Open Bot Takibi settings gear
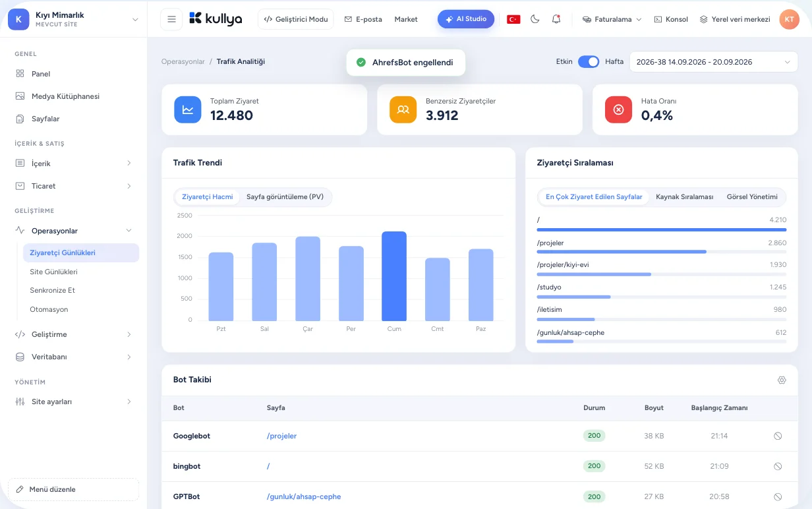 click(782, 380)
